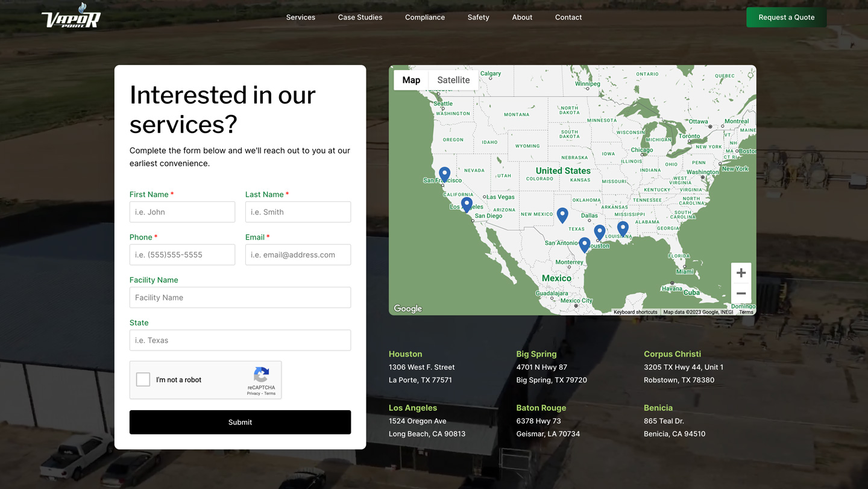
Task: Check the I'm not a robot checkbox
Action: point(142,379)
